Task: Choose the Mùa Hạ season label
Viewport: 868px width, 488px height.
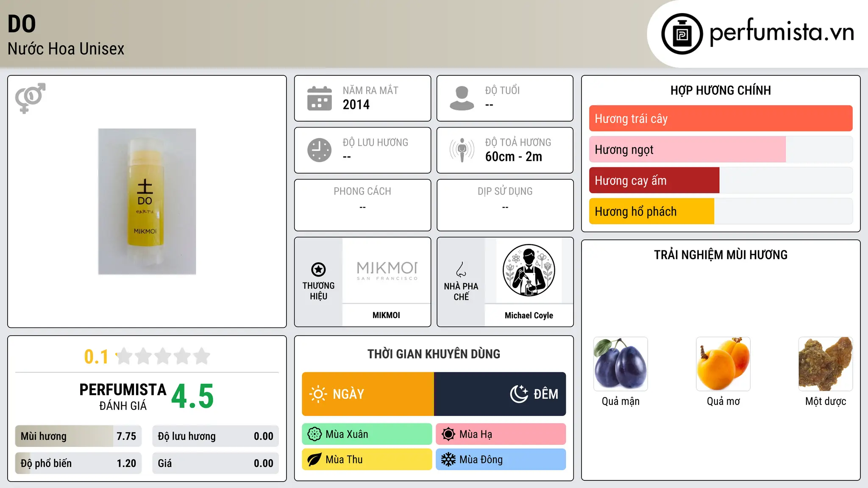Action: click(501, 434)
